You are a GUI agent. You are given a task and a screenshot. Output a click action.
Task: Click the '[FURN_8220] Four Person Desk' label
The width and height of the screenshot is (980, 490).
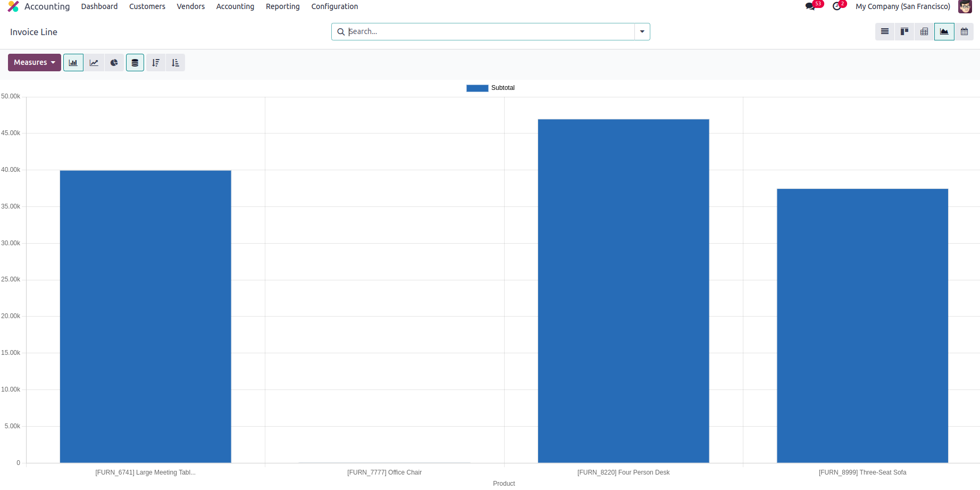tap(623, 472)
